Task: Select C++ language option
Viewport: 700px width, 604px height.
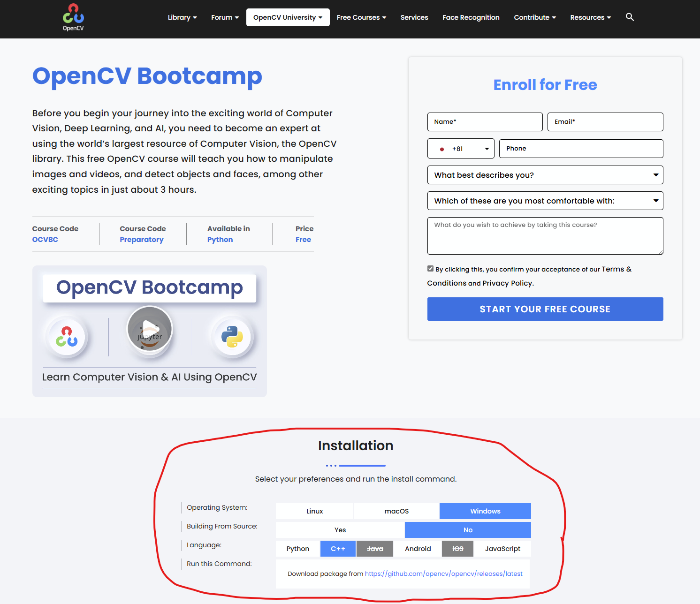Action: pyautogui.click(x=338, y=549)
